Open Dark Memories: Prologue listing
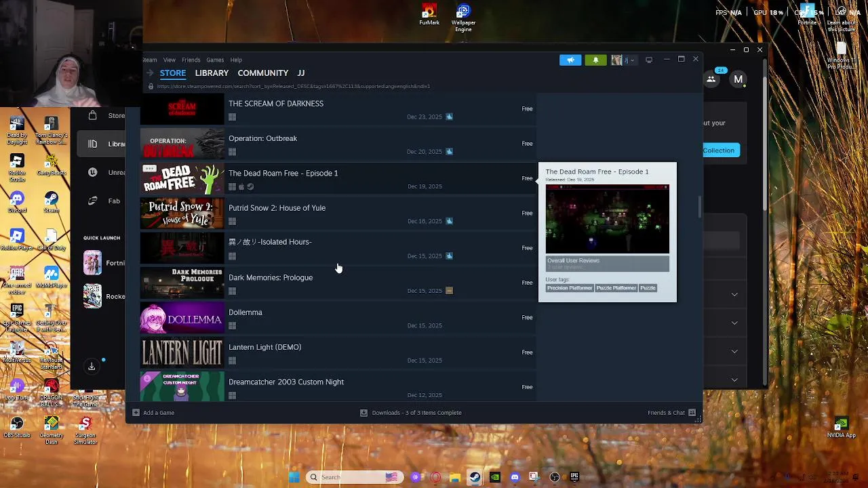The image size is (868, 488). 338,283
